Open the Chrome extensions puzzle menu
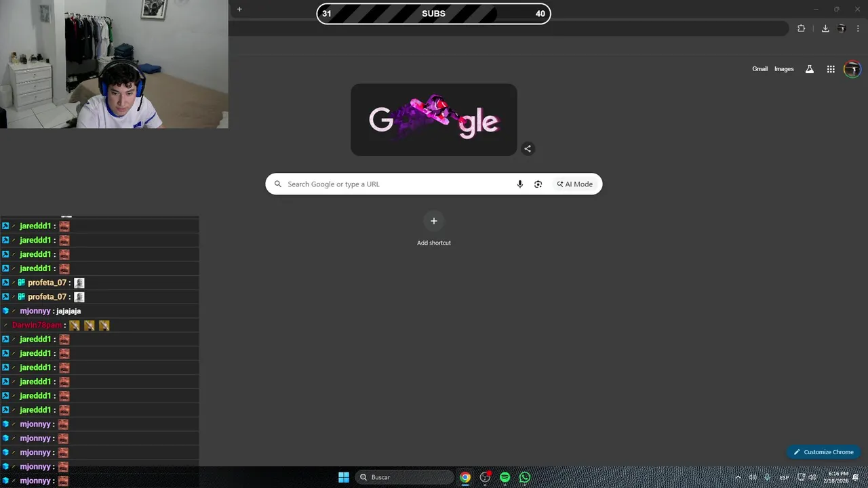The height and width of the screenshot is (488, 868). [x=801, y=28]
